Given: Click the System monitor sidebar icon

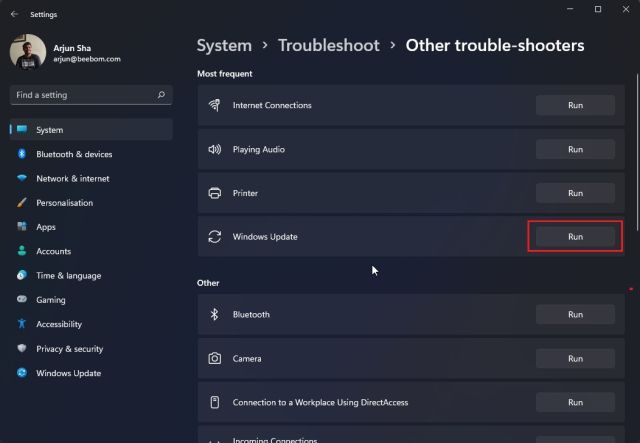Looking at the screenshot, I should pos(22,129).
